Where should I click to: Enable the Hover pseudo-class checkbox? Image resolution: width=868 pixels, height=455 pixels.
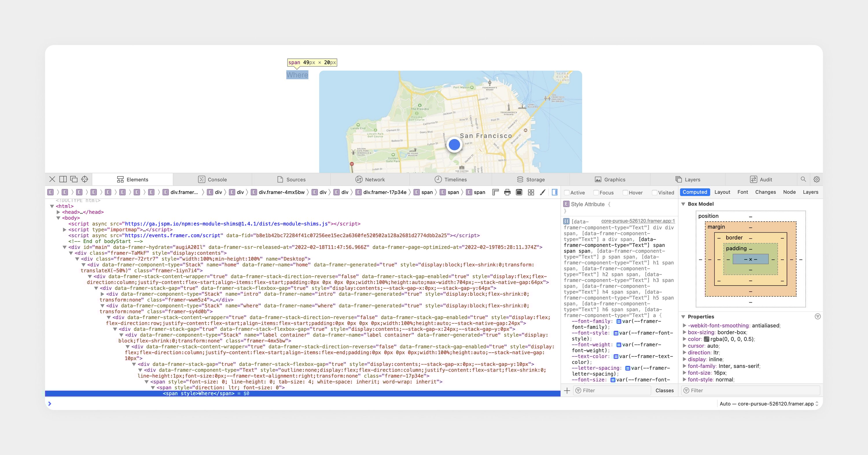625,193
